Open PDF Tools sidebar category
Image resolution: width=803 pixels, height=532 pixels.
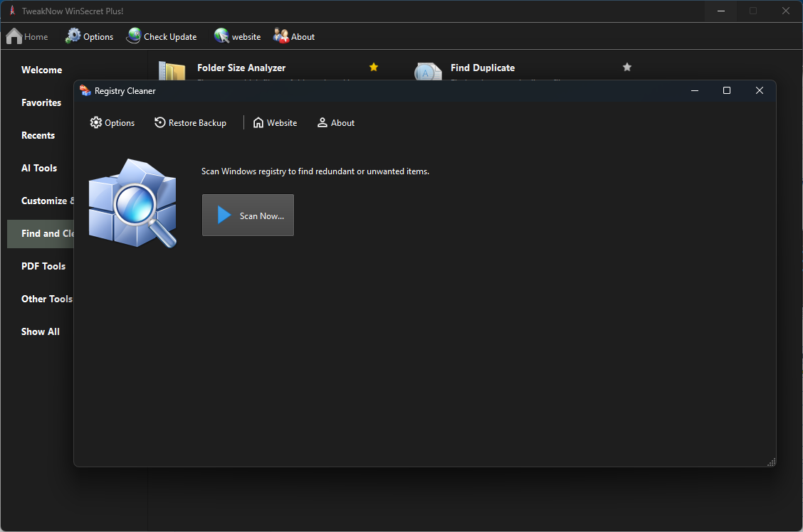point(43,266)
